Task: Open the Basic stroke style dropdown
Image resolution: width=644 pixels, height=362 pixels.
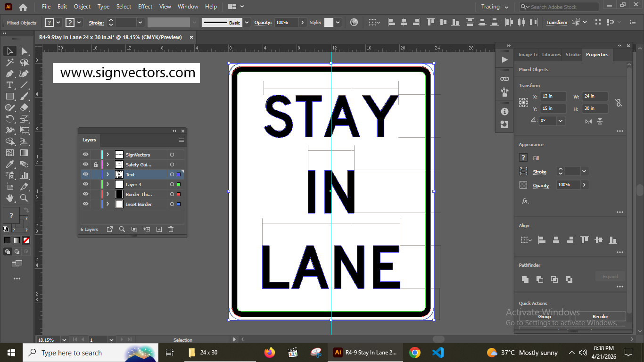Action: coord(247,22)
